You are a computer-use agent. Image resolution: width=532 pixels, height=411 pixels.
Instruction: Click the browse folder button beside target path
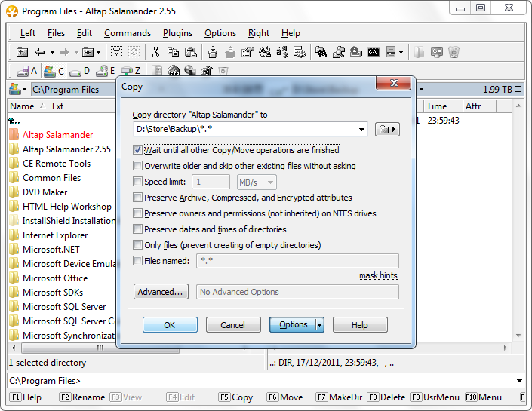(x=387, y=130)
